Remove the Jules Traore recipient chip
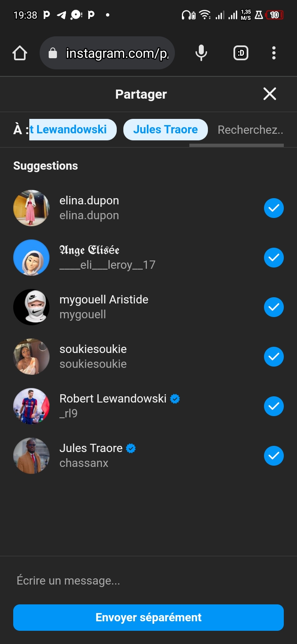 click(165, 130)
